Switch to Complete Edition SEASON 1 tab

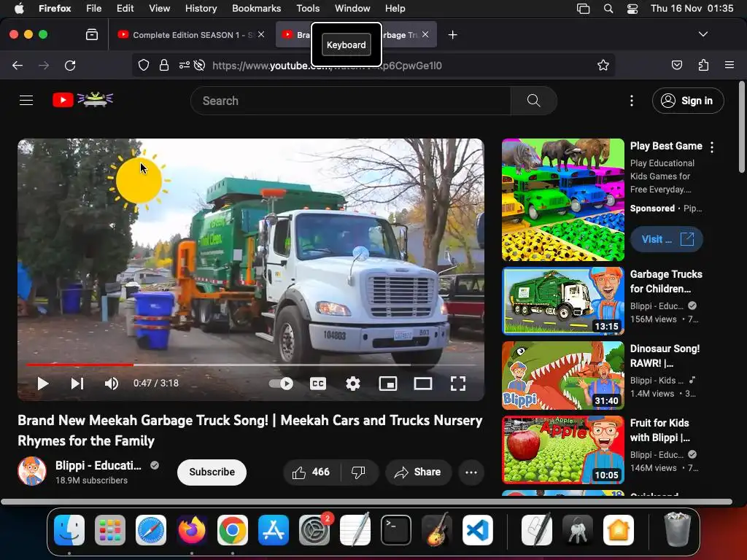click(190, 35)
